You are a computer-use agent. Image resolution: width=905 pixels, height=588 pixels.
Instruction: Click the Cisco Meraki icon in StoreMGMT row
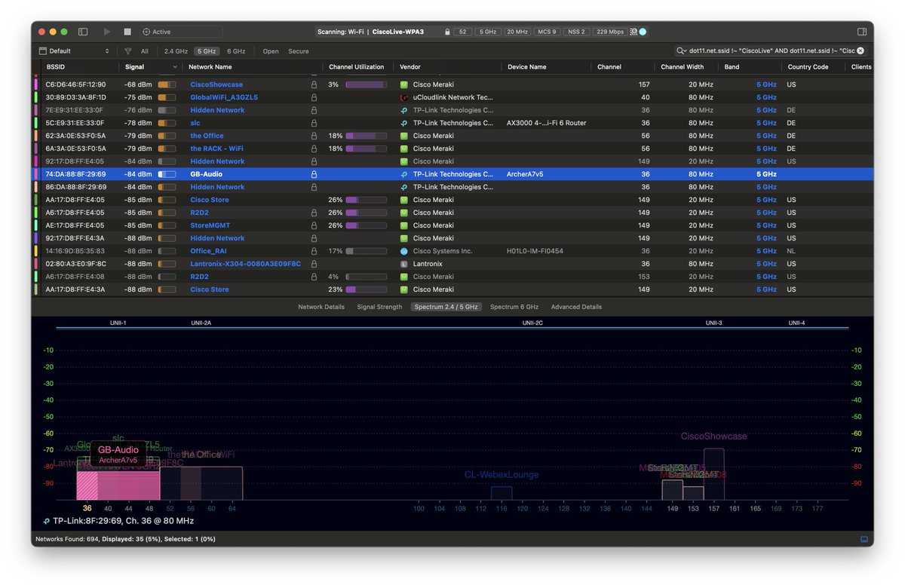[x=404, y=225]
